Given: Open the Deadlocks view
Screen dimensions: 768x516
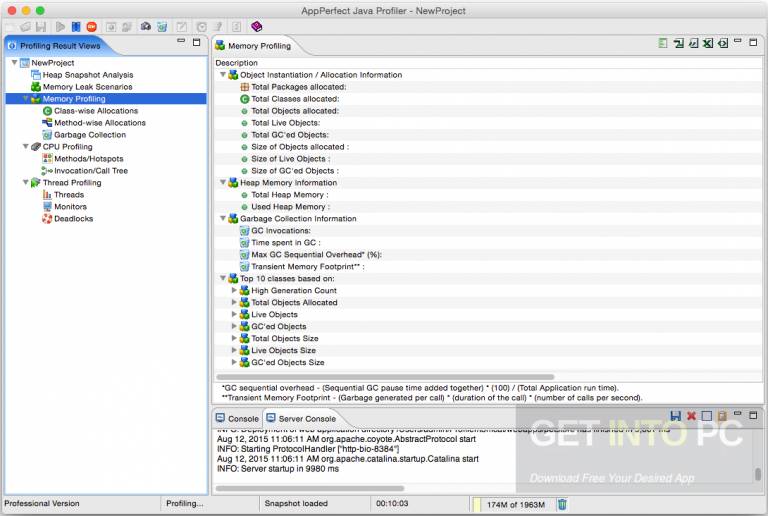Looking at the screenshot, I should coord(73,219).
